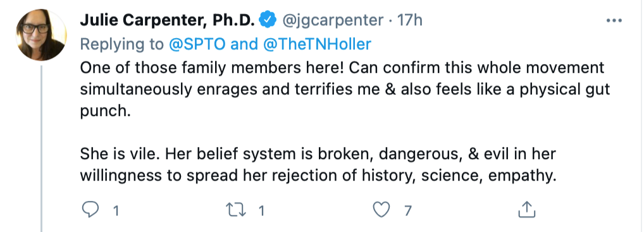Click the 'She is vile' paragraph text
The height and width of the screenshot is (232, 644).
point(318,165)
